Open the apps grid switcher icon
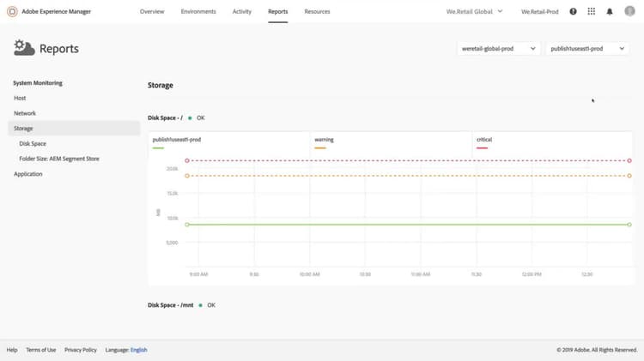Screen dimensions: 644x361 (591, 11)
